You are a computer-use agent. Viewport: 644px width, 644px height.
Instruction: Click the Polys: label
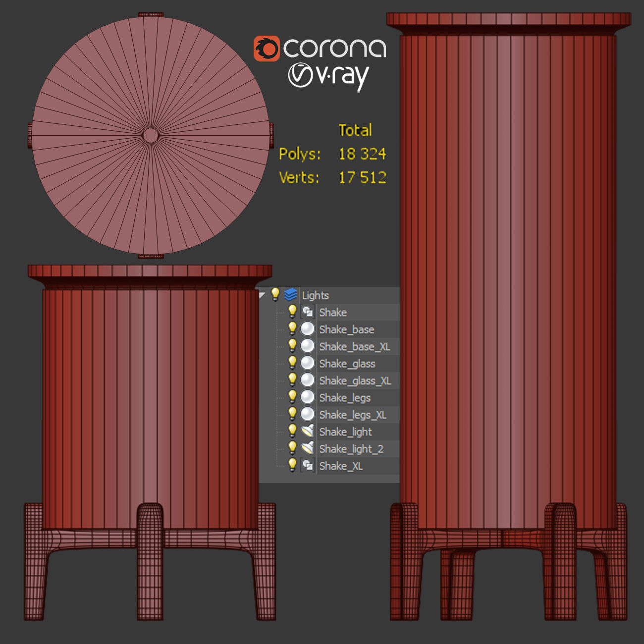[x=300, y=154]
